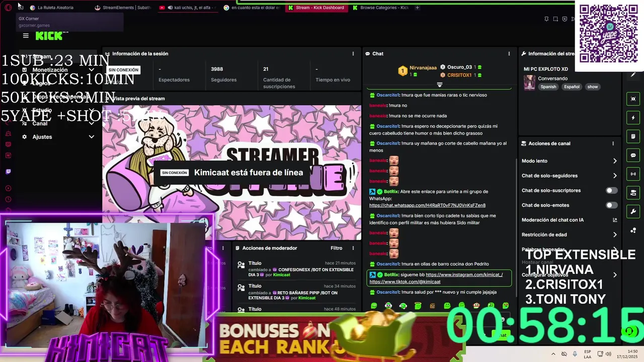Expand the chat leaderboard arrow
Viewport: 644px width, 362px height.
[439, 84]
